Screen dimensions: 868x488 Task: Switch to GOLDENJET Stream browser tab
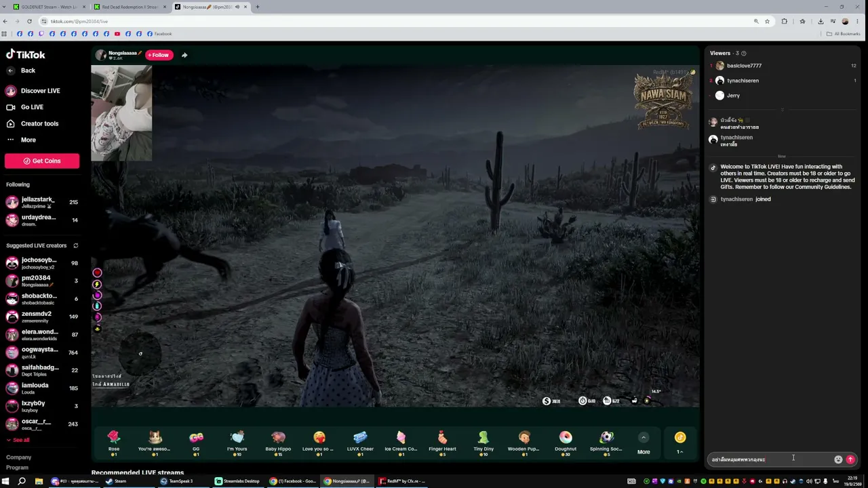50,7
